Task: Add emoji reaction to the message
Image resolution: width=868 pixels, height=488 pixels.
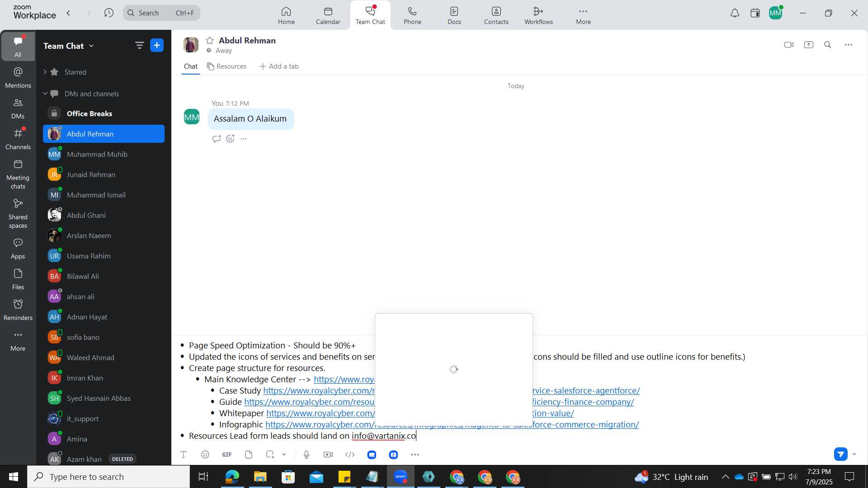Action: click(230, 139)
